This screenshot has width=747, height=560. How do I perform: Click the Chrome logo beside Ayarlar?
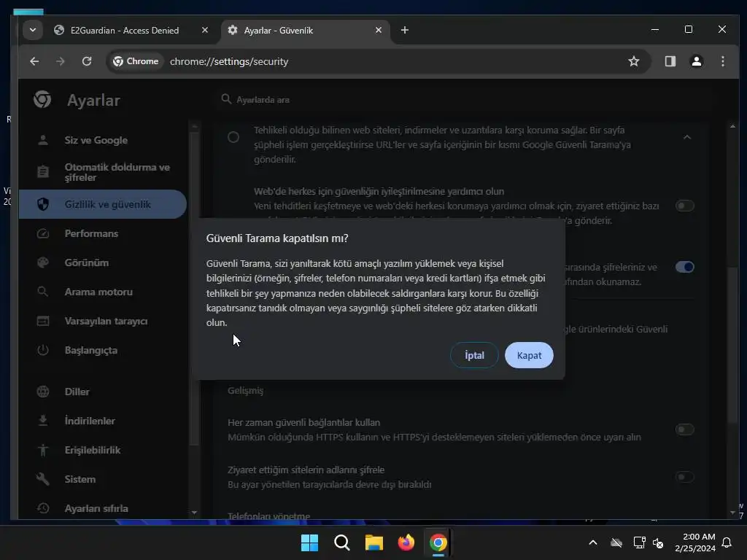point(42,99)
